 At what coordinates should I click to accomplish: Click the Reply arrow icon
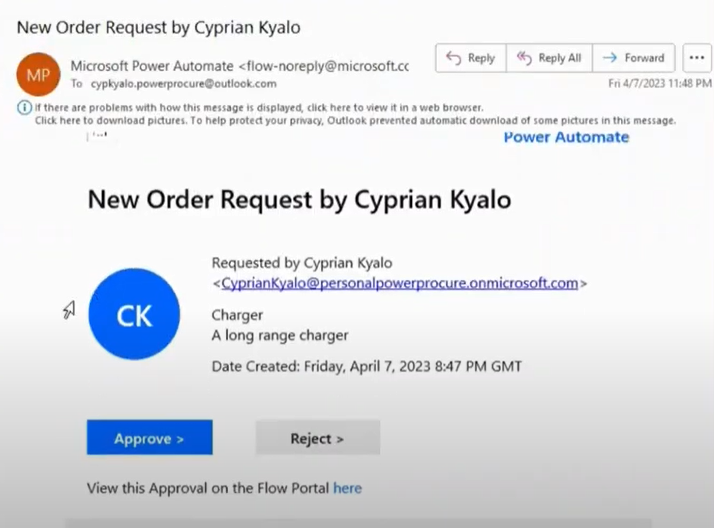453,58
